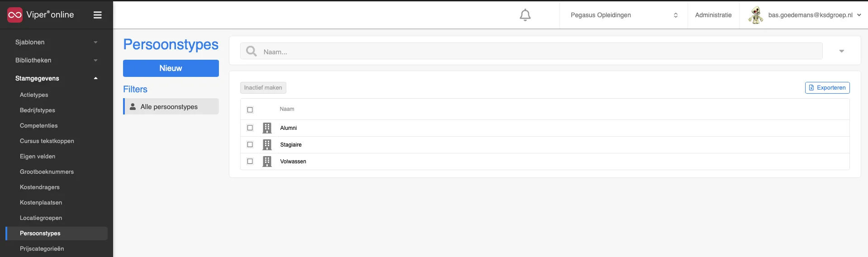Click the user avatar picture
The height and width of the screenshot is (257, 868).
click(755, 15)
